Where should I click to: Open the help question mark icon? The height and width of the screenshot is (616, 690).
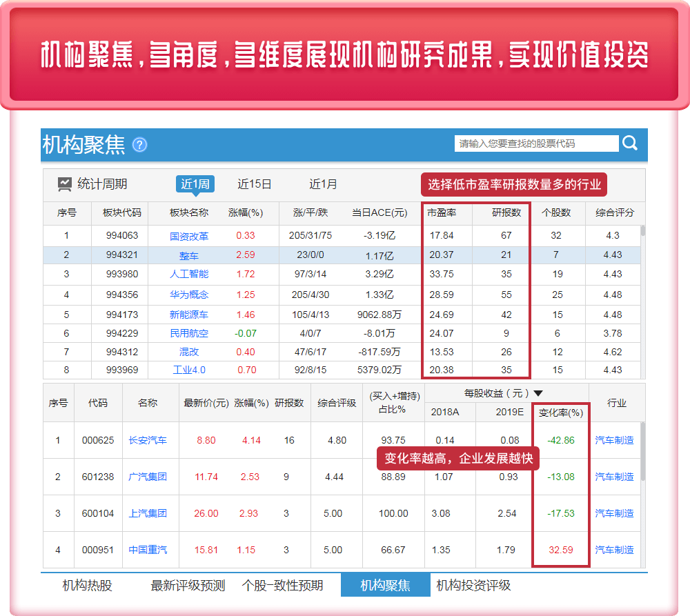click(139, 145)
